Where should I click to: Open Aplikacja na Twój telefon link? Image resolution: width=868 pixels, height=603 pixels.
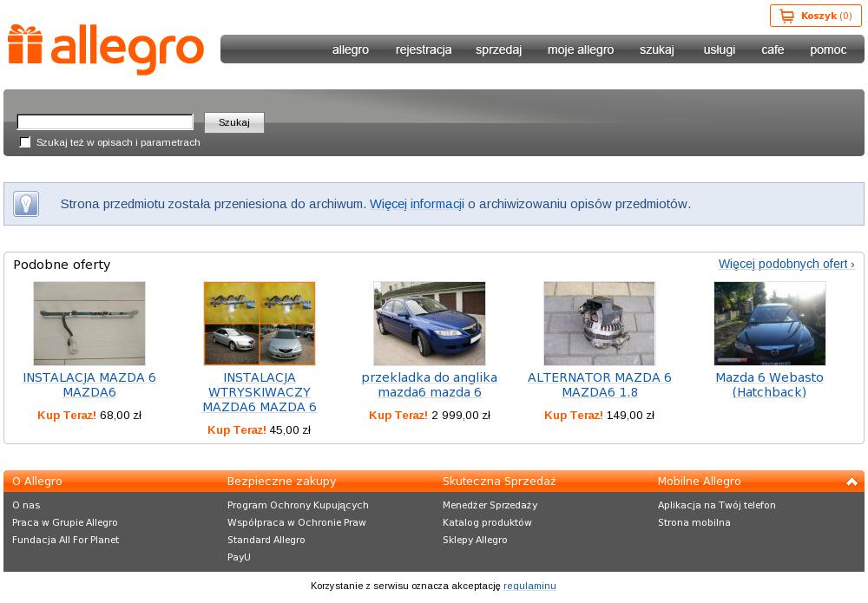click(717, 505)
